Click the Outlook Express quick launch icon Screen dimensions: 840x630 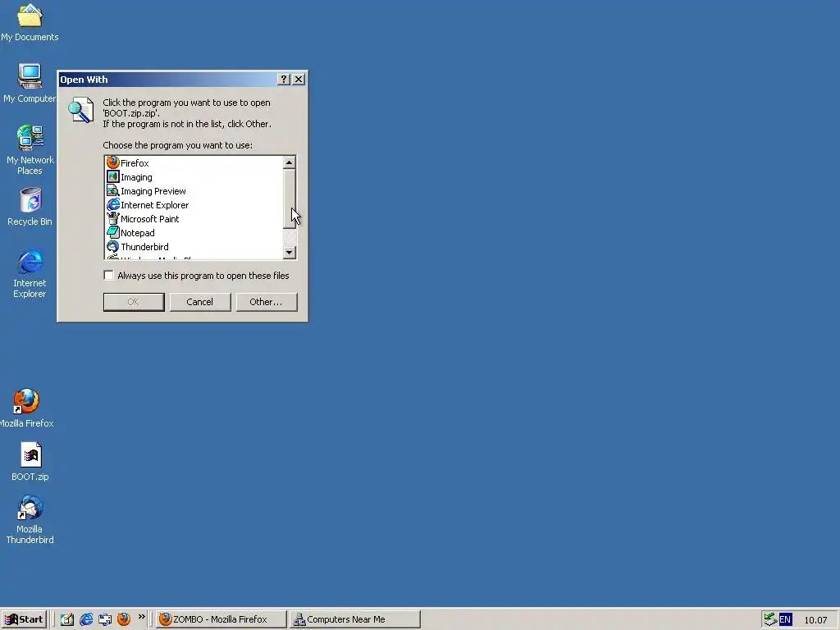(x=105, y=619)
